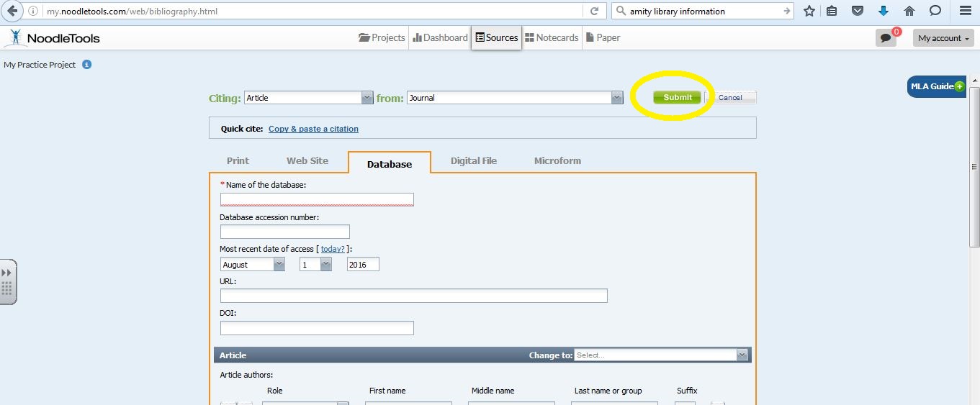Switch to Print tab
This screenshot has height=405, width=980.
coord(238,160)
